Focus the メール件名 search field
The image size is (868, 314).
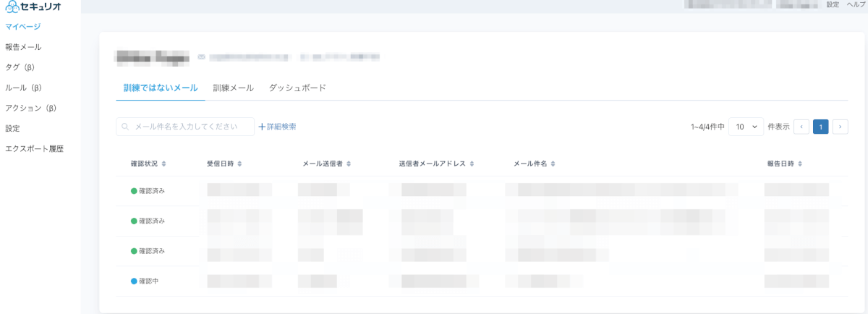pyautogui.click(x=185, y=127)
